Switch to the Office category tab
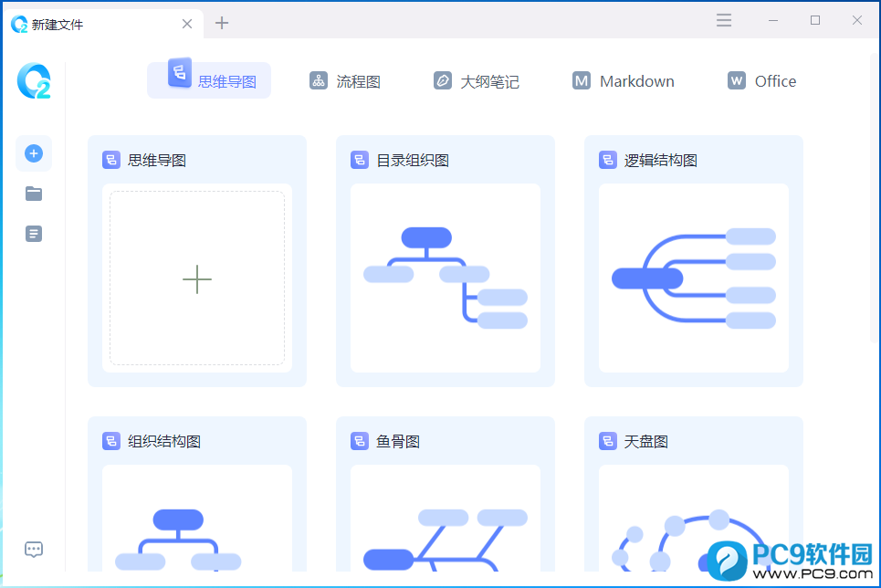 761,81
